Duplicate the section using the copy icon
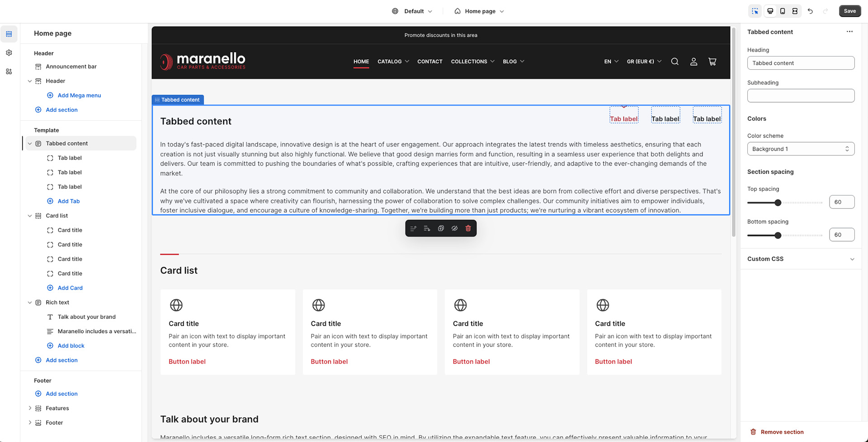This screenshot has height=442, width=868. point(441,228)
